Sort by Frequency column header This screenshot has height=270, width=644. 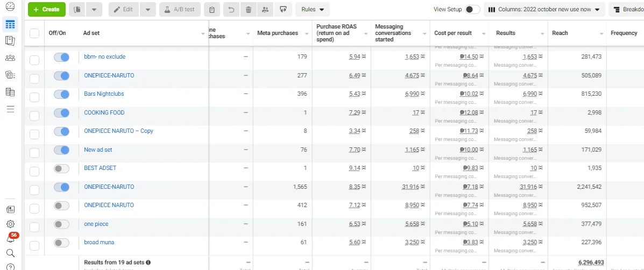tap(624, 33)
